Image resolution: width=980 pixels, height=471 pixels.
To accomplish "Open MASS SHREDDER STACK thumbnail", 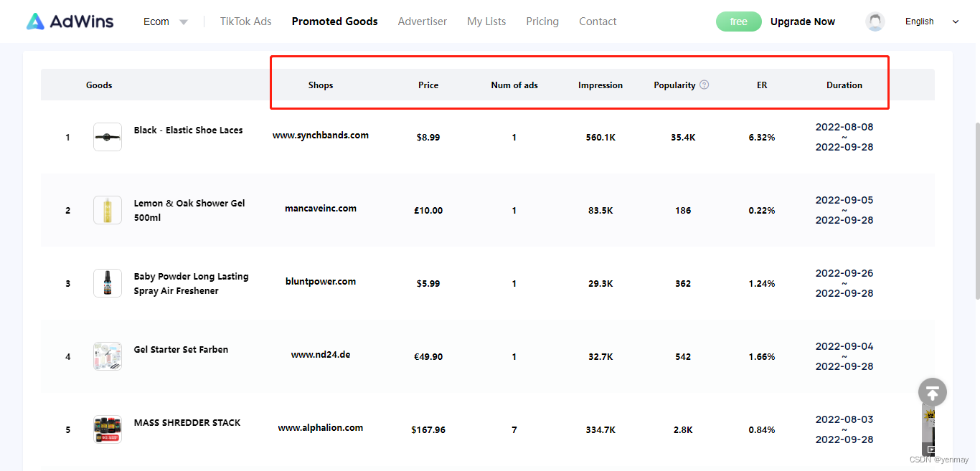I will click(x=108, y=429).
